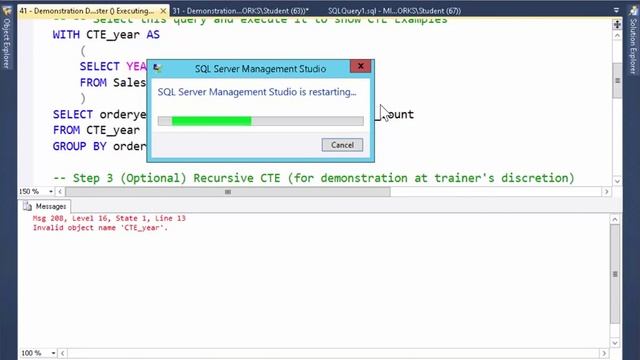Open the Solution Explorer side panel
Viewport: 640px width, 360px height.
[x=633, y=46]
